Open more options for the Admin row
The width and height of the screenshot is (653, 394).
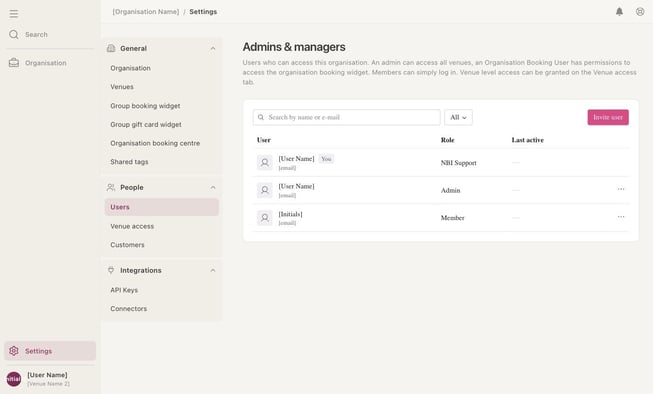coord(621,189)
